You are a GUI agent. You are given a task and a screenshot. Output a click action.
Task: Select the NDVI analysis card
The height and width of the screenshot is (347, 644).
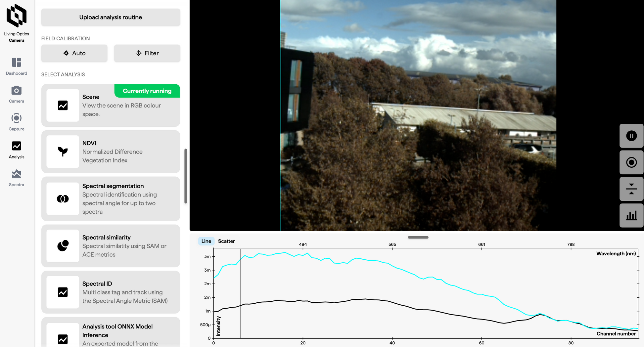pyautogui.click(x=111, y=152)
